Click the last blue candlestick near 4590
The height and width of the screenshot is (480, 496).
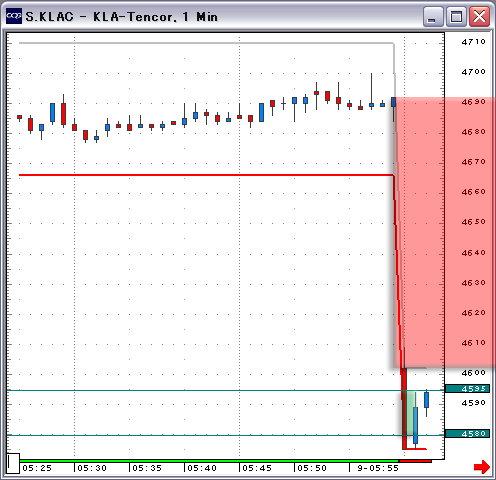[x=426, y=400]
